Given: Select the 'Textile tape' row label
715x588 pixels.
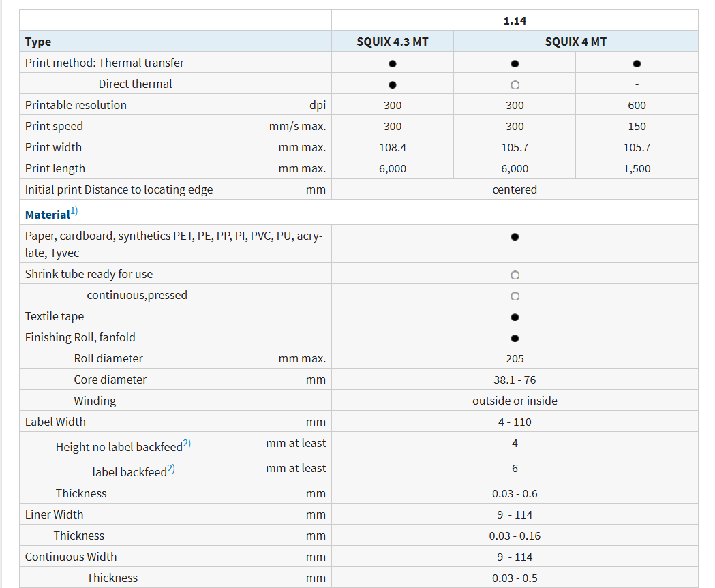Looking at the screenshot, I should (x=55, y=316).
